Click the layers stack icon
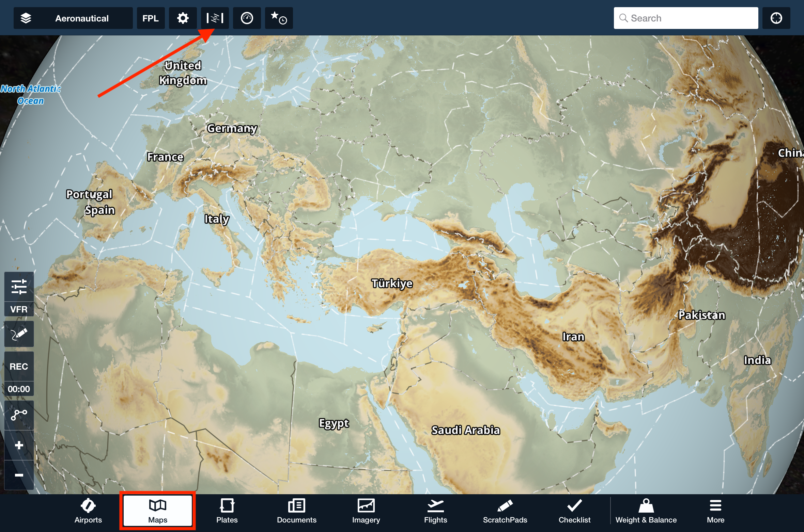Screen dimensions: 804x532 tap(26, 18)
